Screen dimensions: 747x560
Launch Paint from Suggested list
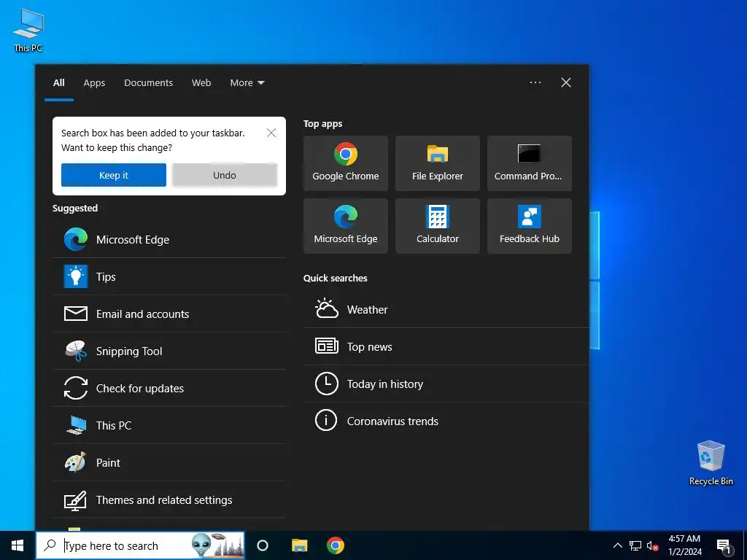(169, 462)
